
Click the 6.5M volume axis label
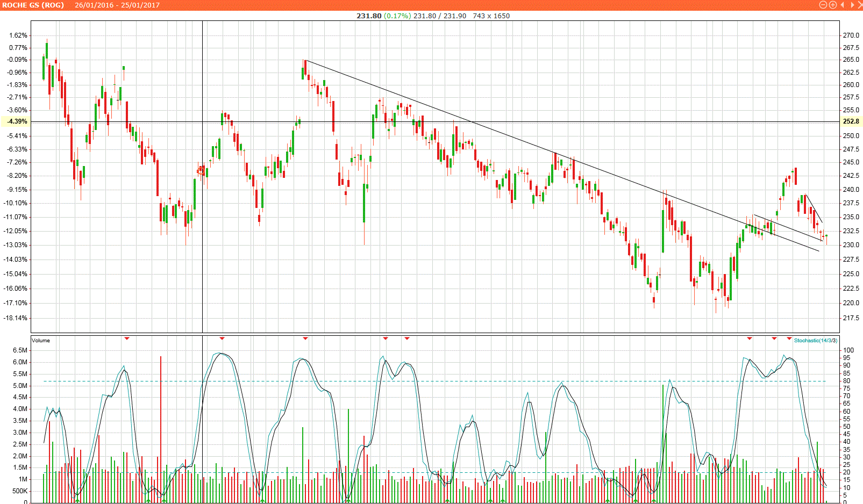pyautogui.click(x=20, y=350)
